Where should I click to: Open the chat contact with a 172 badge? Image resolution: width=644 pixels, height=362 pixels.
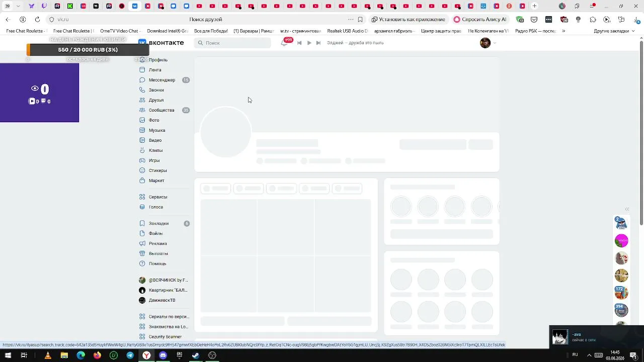click(621, 292)
